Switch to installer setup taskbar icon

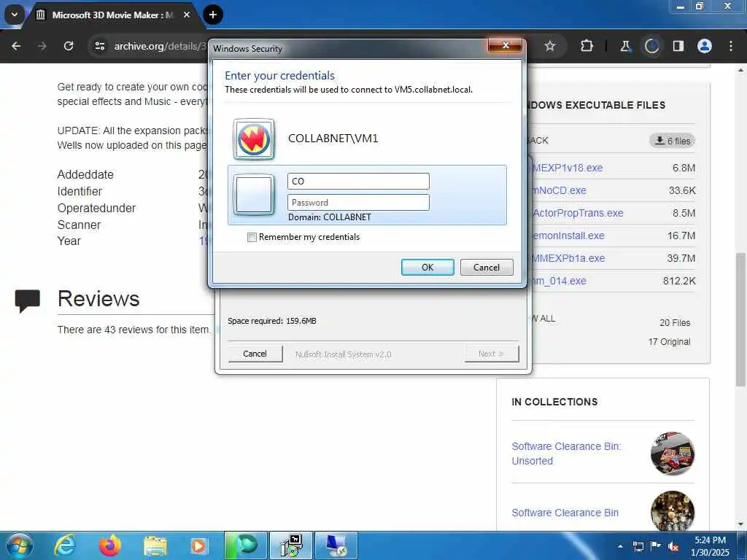click(x=291, y=545)
